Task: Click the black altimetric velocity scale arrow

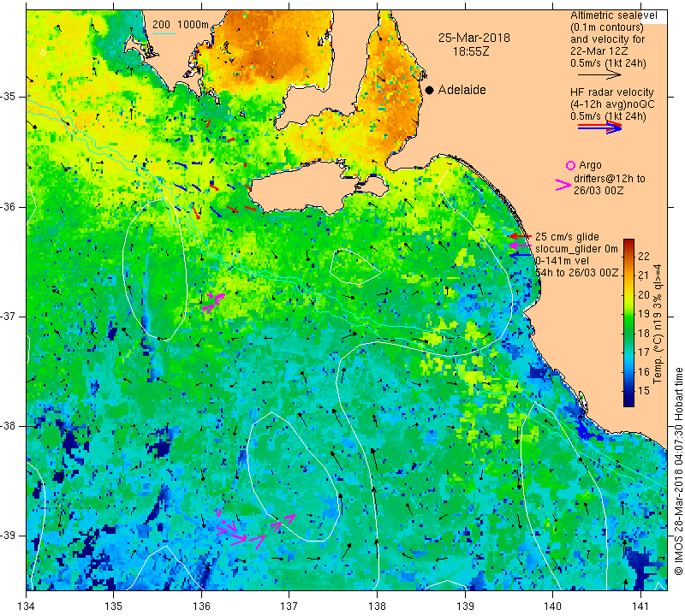Action: click(599, 75)
